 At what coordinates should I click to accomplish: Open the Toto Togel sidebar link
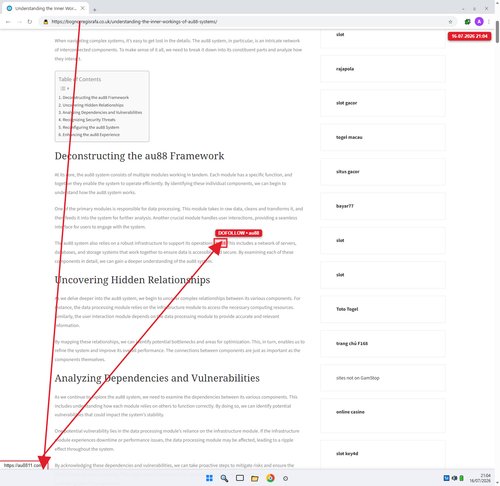click(347, 309)
